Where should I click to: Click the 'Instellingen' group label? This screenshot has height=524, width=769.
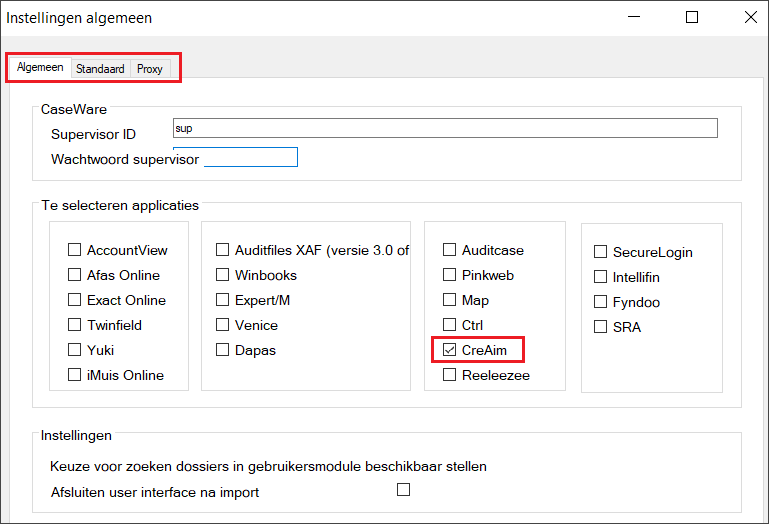76,436
